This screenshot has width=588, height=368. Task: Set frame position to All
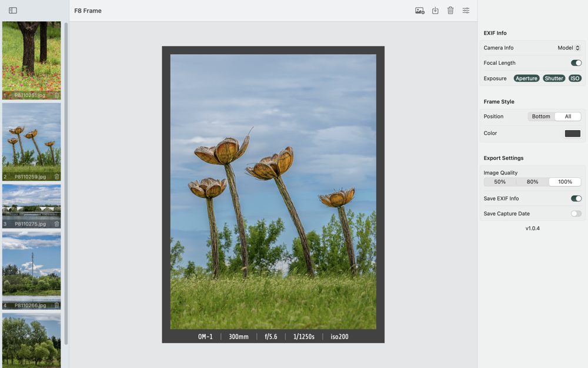568,117
